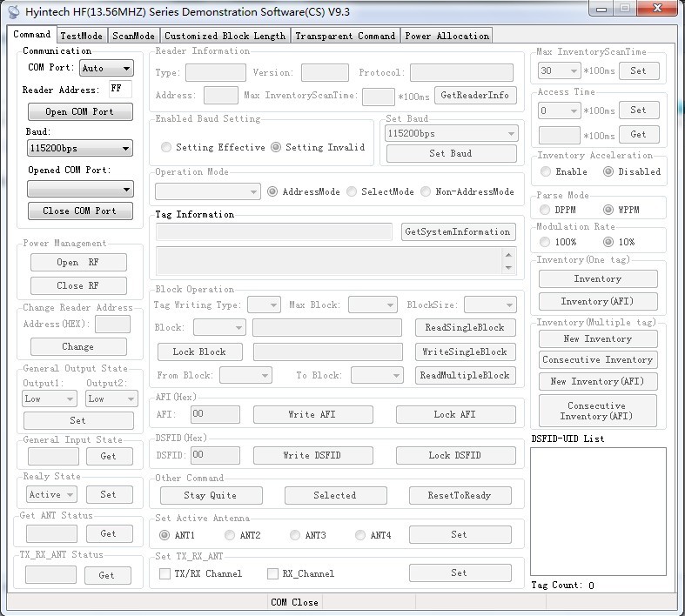The width and height of the screenshot is (685, 616).
Task: Expand the Operation Mode dropdown
Action: pos(208,191)
